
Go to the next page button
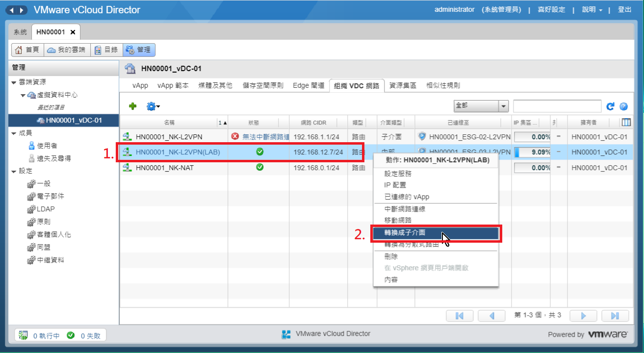(584, 315)
